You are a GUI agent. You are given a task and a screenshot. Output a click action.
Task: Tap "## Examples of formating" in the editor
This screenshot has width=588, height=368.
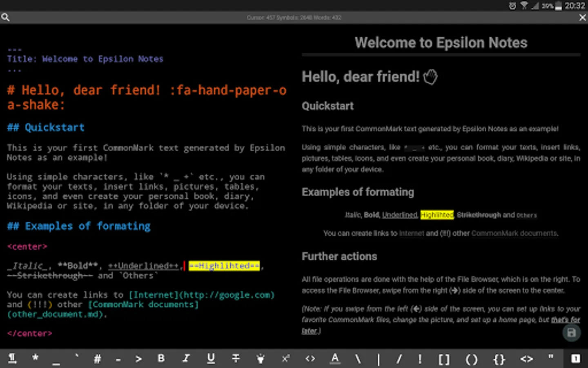(79, 226)
